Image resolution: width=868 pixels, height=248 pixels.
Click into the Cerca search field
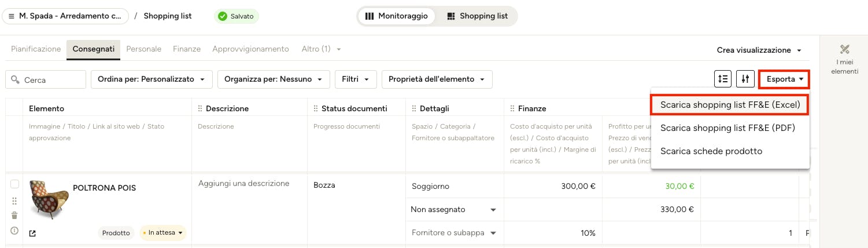pos(46,79)
